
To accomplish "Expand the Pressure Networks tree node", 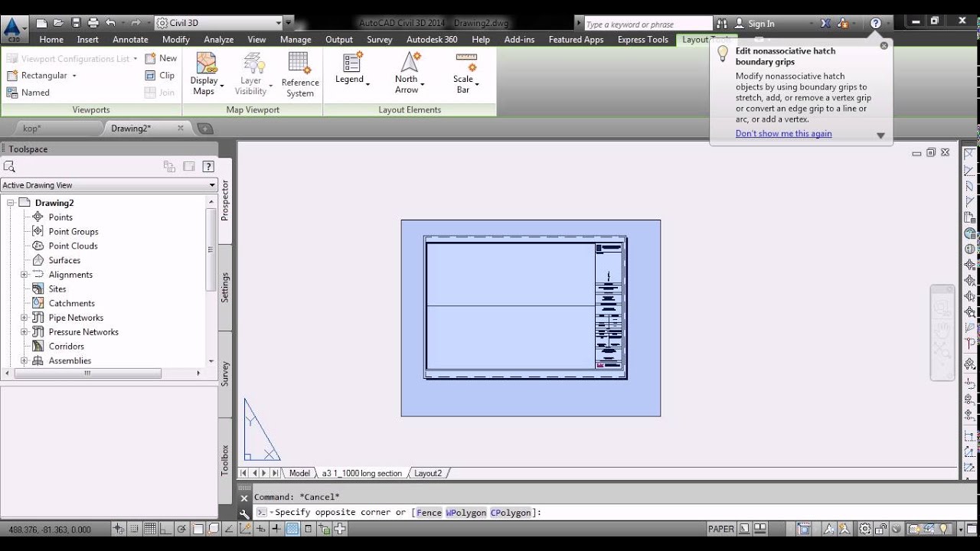I will (x=24, y=332).
